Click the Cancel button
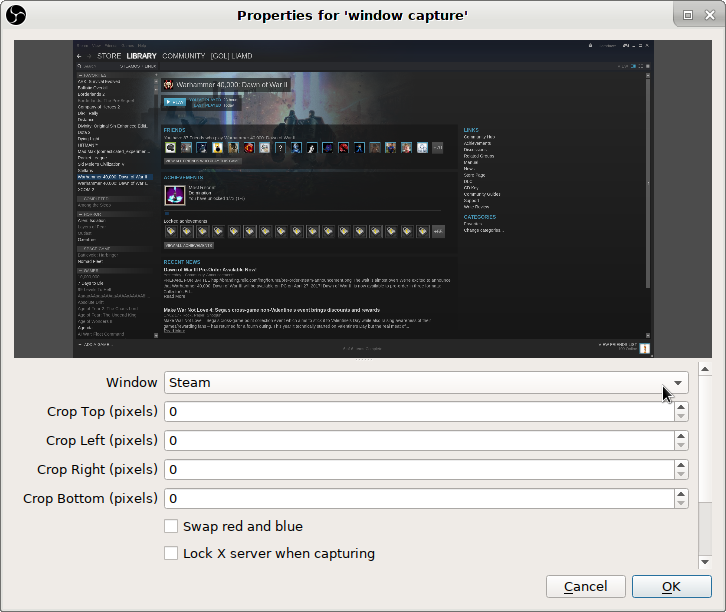The height and width of the screenshot is (612, 726). (x=586, y=587)
